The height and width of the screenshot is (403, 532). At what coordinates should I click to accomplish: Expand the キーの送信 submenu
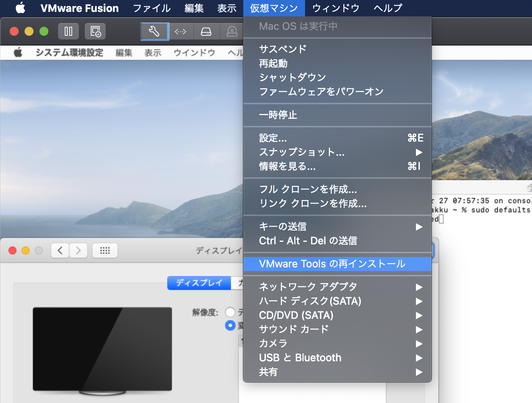coord(337,226)
